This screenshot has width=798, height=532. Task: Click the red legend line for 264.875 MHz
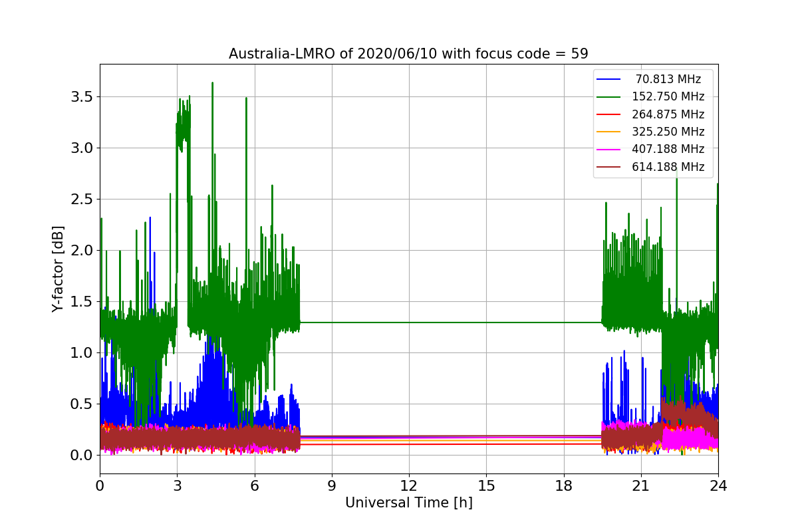[608, 114]
